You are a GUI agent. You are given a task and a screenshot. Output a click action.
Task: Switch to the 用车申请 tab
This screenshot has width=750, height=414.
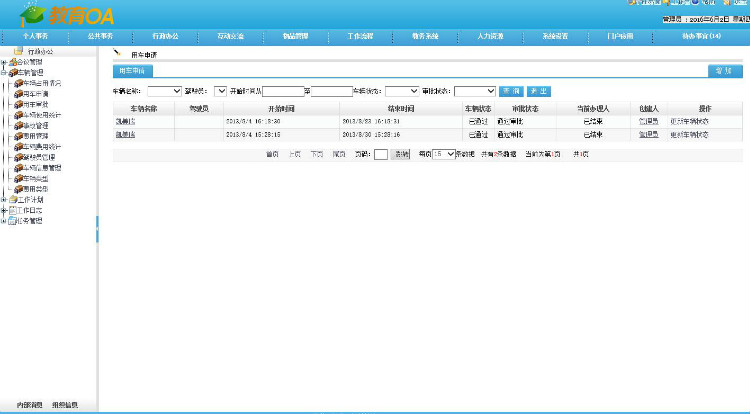[132, 71]
